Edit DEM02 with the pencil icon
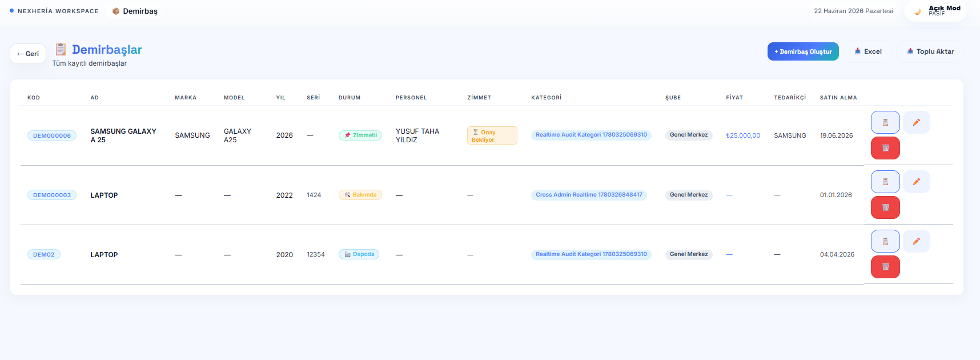 (916, 241)
